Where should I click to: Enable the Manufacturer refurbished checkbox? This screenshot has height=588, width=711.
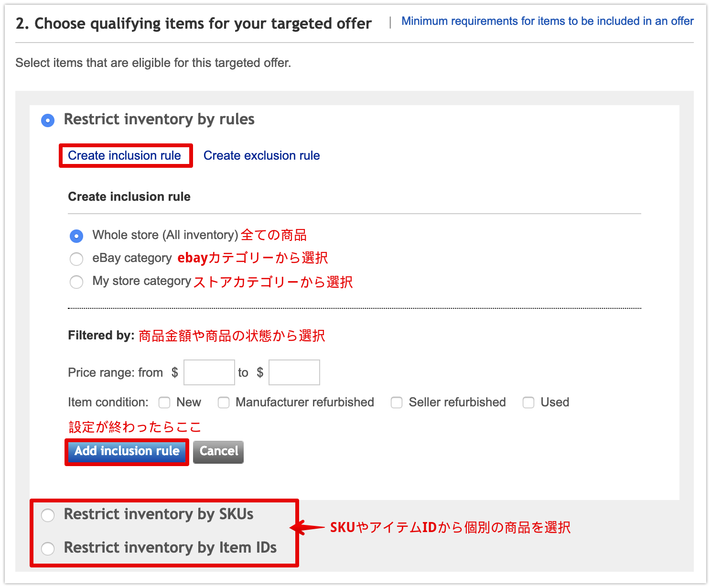pyautogui.click(x=224, y=403)
